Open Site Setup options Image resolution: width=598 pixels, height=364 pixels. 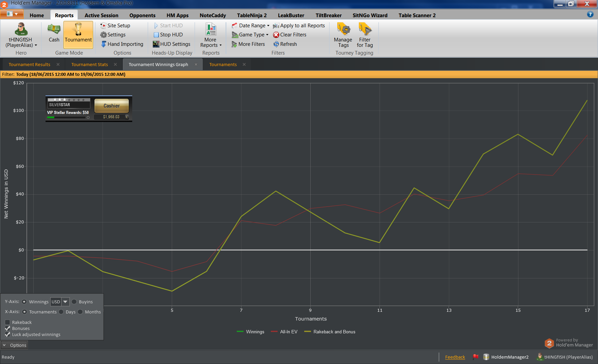pyautogui.click(x=115, y=26)
